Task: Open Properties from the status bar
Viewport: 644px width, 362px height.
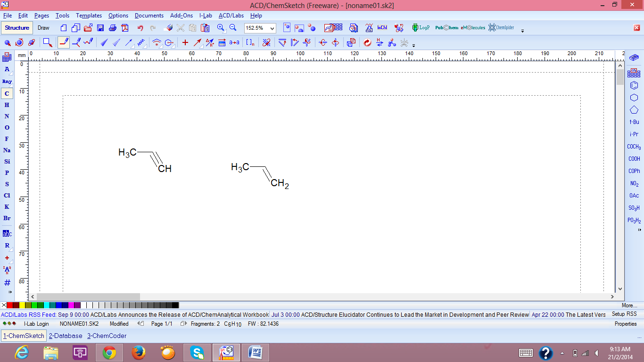Action: point(625,324)
